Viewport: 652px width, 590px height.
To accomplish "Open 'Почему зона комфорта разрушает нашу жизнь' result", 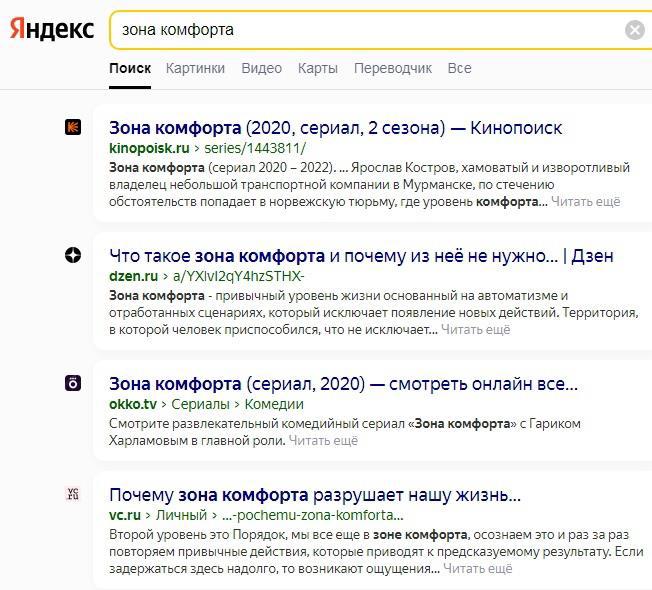I will 315,495.
